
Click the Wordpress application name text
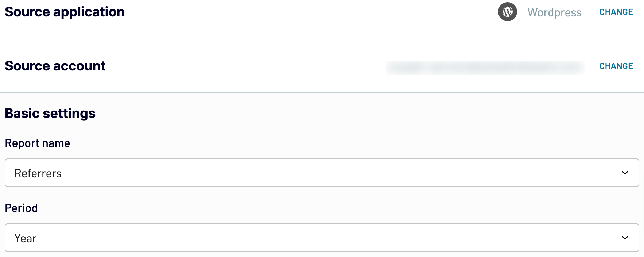click(554, 12)
